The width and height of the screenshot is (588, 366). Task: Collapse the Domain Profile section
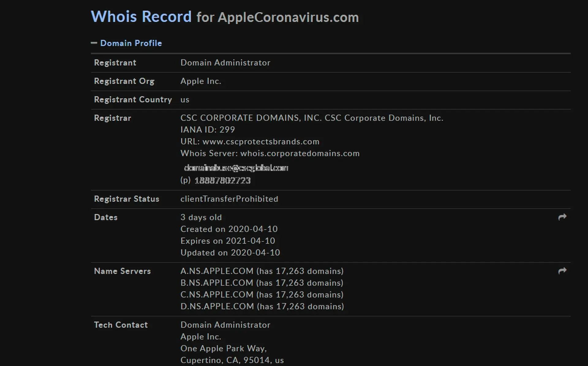[94, 43]
